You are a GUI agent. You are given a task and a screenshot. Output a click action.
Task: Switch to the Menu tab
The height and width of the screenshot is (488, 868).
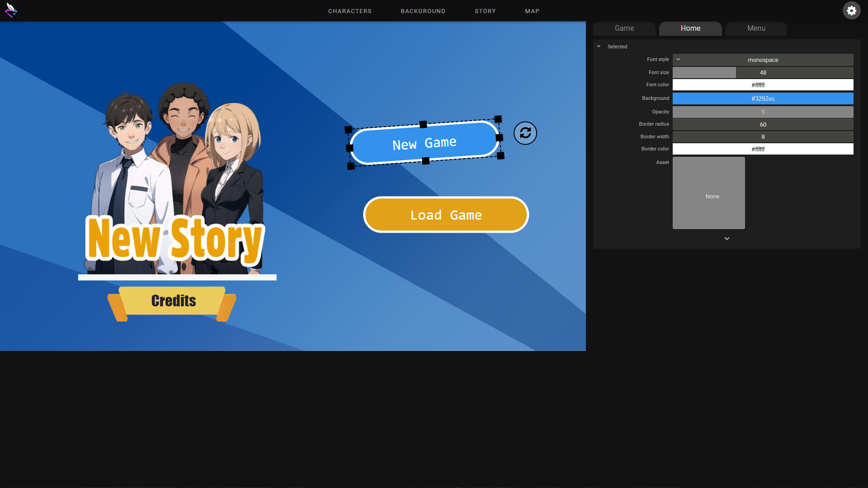coord(756,28)
